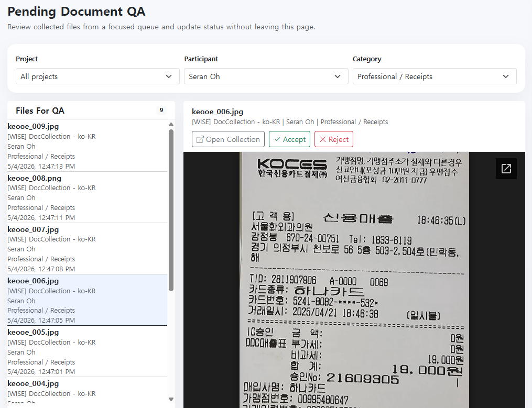This screenshot has width=532, height=408.
Task: Click the 5/4/2026, 12:47:08 PM timestamp
Action: click(41, 269)
